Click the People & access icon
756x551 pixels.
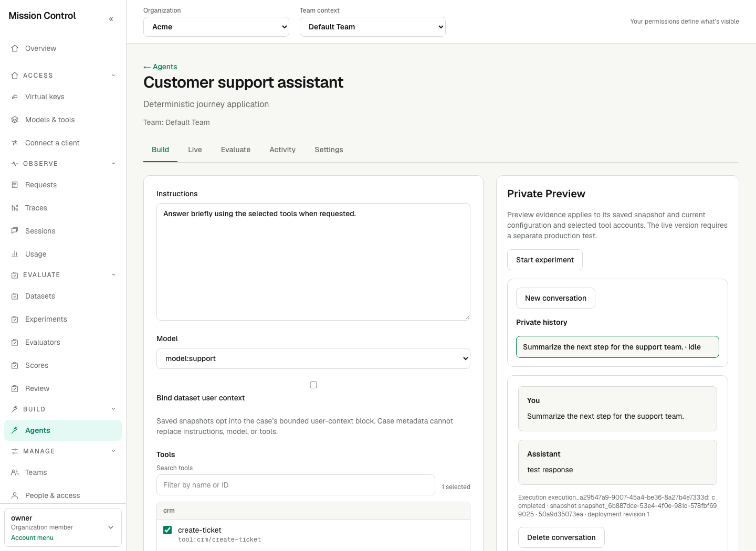pos(15,495)
